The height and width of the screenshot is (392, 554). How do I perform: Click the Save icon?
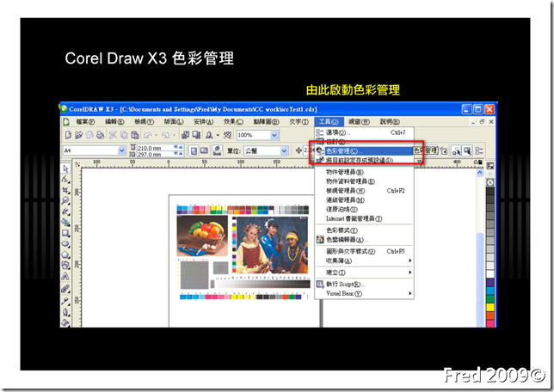(89, 135)
